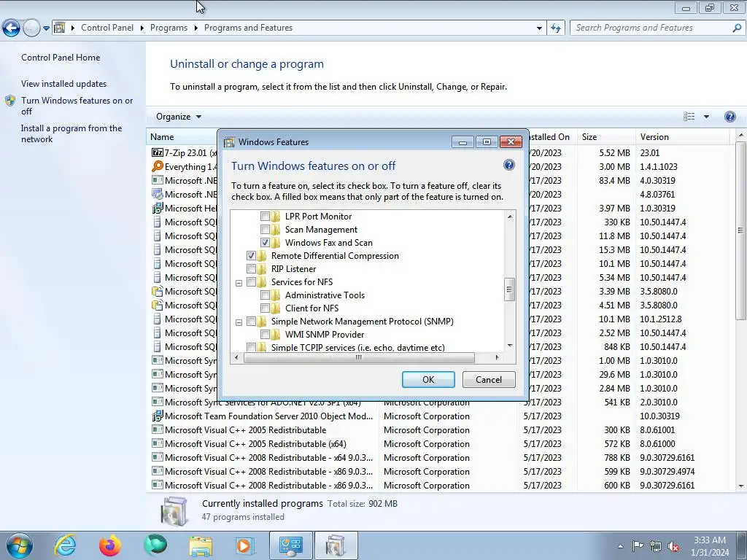Screen dimensions: 747x560
Task: Click the 7-Zip 23.01 program icon
Action: pos(157,153)
